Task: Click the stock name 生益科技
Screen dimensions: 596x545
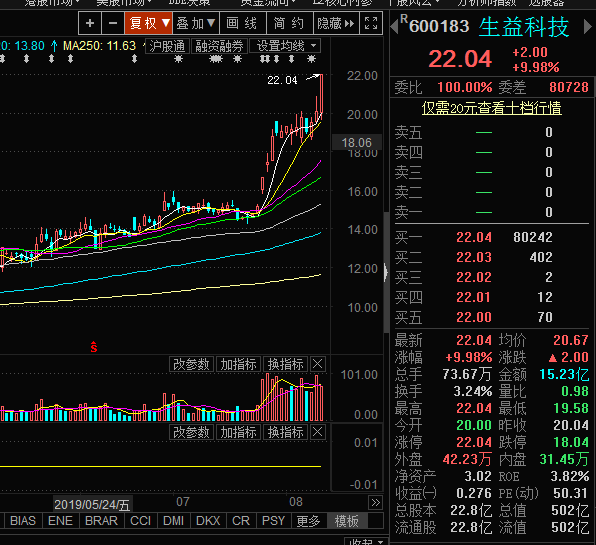Action: (524, 27)
